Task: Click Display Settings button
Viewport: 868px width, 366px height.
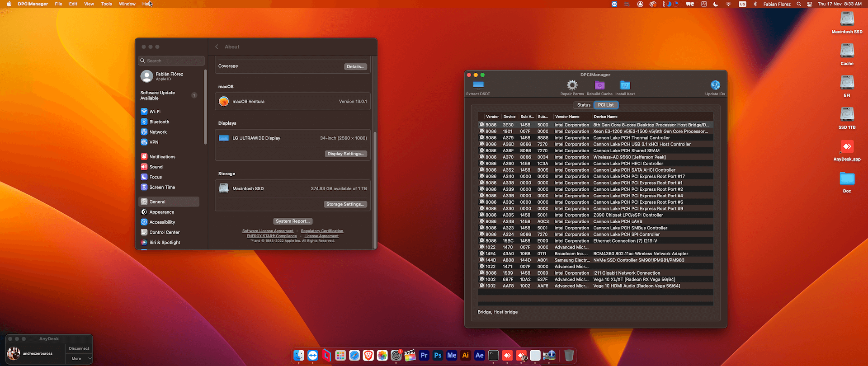Action: click(346, 154)
